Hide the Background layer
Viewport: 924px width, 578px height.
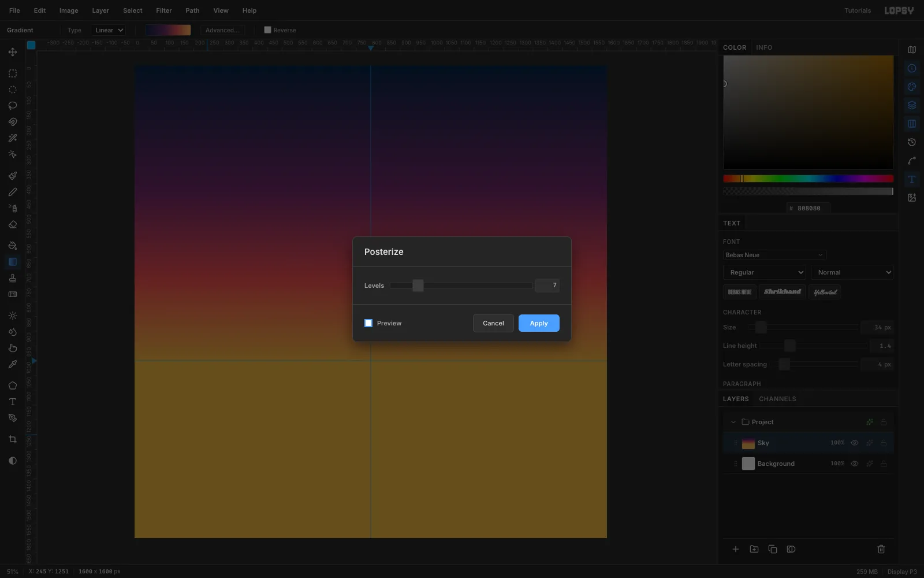(x=855, y=464)
